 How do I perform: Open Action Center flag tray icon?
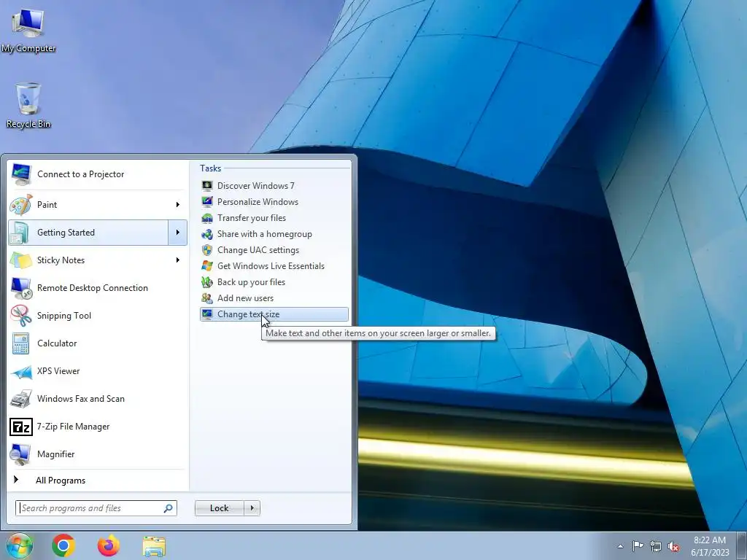point(638,546)
